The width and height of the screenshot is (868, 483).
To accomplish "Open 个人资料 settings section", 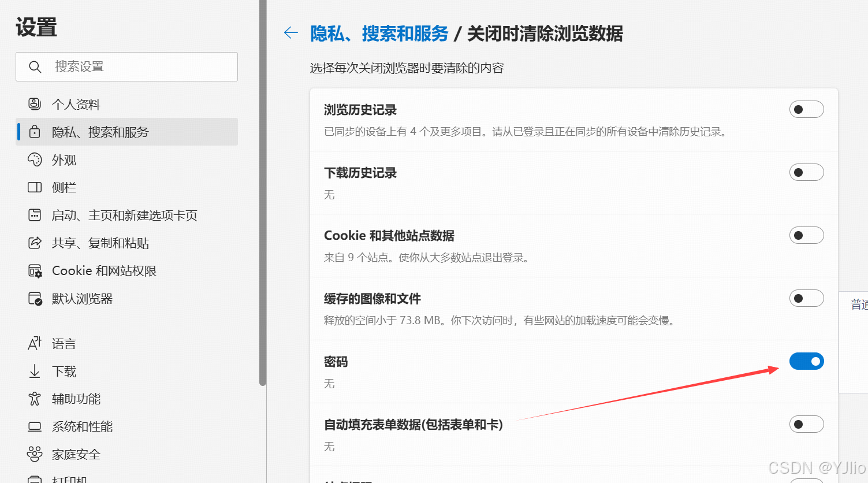I will (x=126, y=104).
